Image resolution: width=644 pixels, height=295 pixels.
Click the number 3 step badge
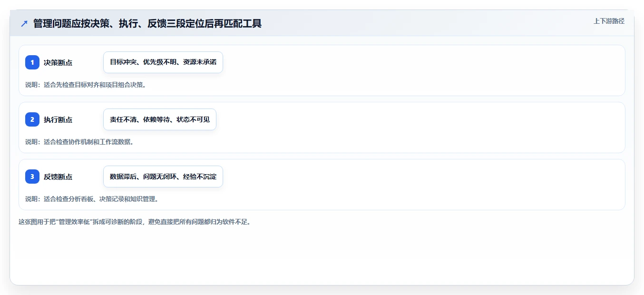point(32,177)
